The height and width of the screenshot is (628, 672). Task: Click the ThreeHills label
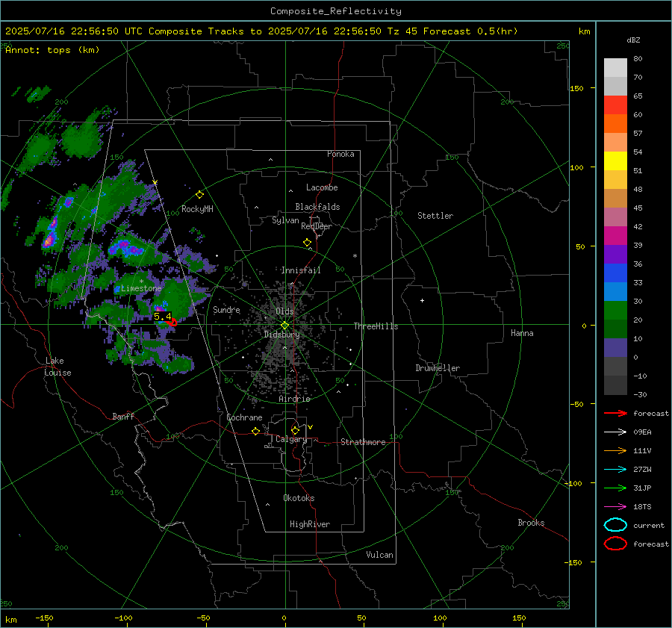(376, 326)
